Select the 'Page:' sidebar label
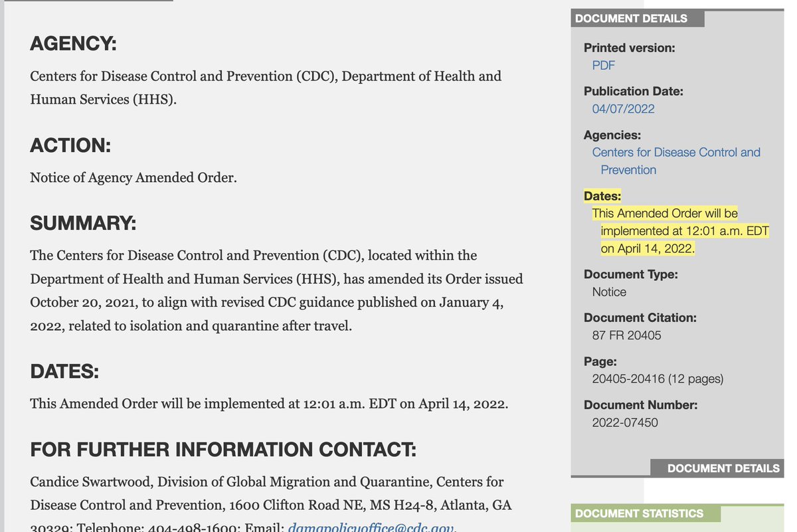This screenshot has height=532, width=797. point(600,361)
